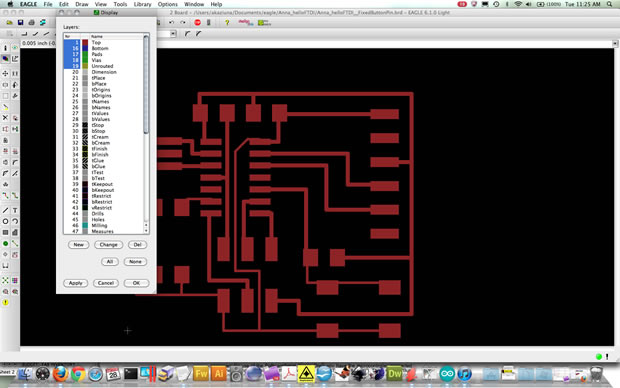This screenshot has width=620, height=388.
Task: Click the Redo arrow icon
Action: pos(182,23)
